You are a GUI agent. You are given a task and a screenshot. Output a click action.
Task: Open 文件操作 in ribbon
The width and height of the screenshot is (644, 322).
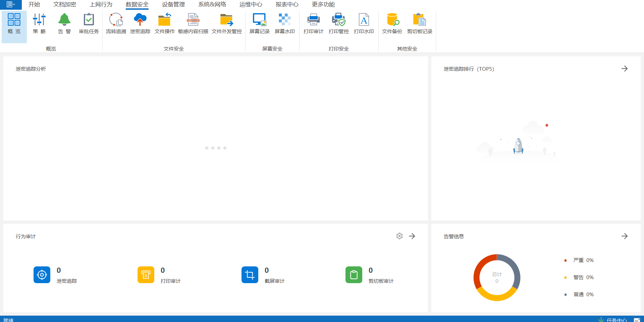click(x=164, y=24)
